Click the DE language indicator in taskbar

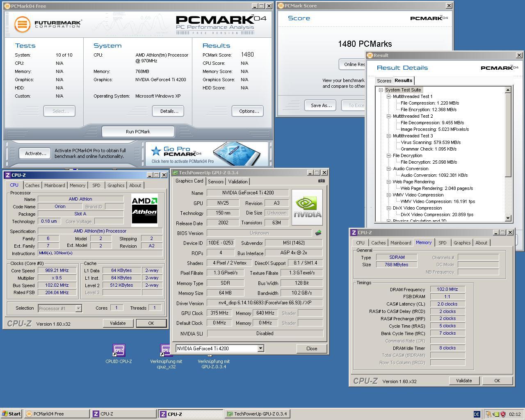[477, 414]
